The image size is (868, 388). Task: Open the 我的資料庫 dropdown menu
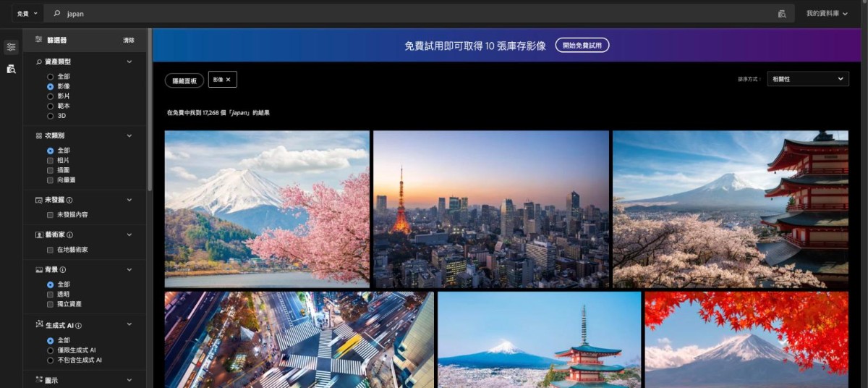pyautogui.click(x=827, y=14)
